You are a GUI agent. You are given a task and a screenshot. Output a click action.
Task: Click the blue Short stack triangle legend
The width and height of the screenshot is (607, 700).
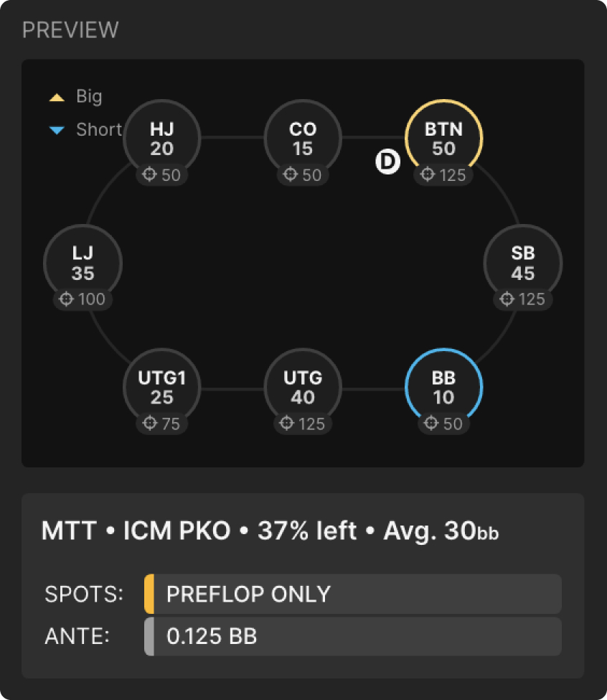point(57,130)
